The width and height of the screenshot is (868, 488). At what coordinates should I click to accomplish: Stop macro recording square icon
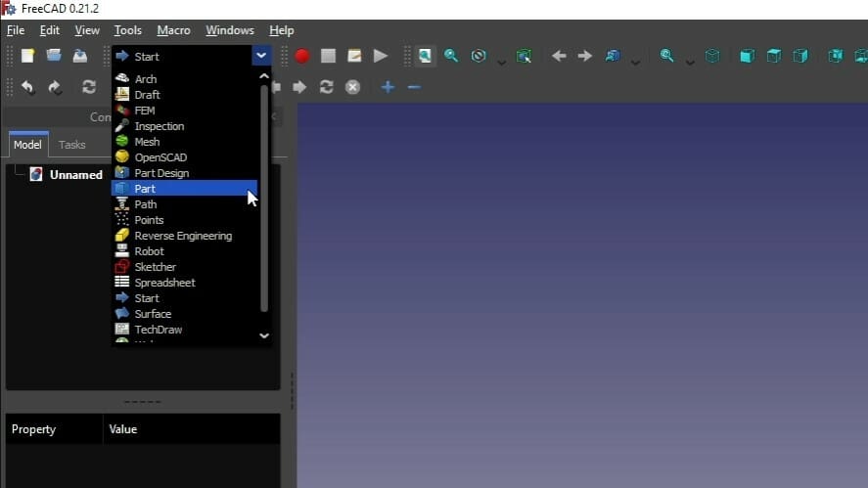(x=328, y=56)
